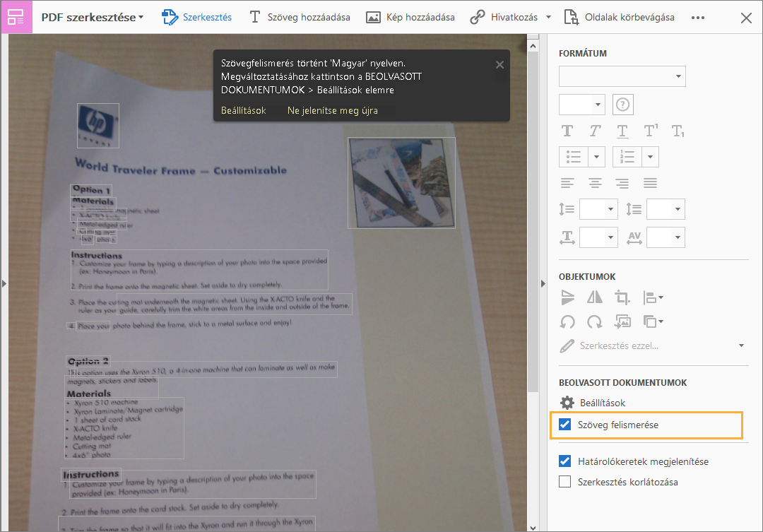Open horizontal scaling dropdown
The image size is (763, 532).
(598, 237)
